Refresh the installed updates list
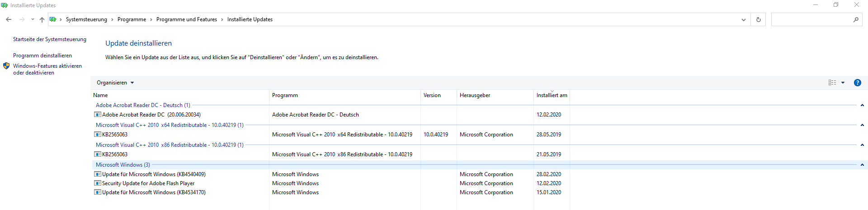The height and width of the screenshot is (210, 868). [759, 19]
